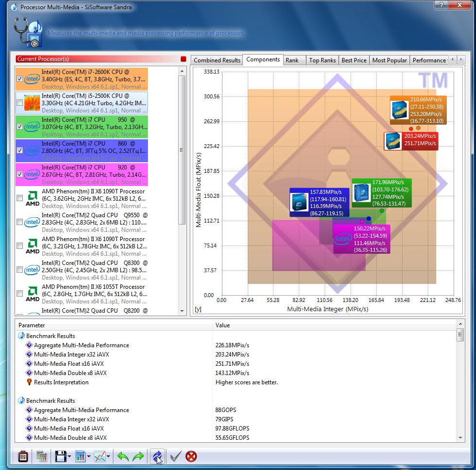Screen dimensions: 476x470
Task: Uncheck the Core i7 860 processor checkbox
Action: (20, 150)
